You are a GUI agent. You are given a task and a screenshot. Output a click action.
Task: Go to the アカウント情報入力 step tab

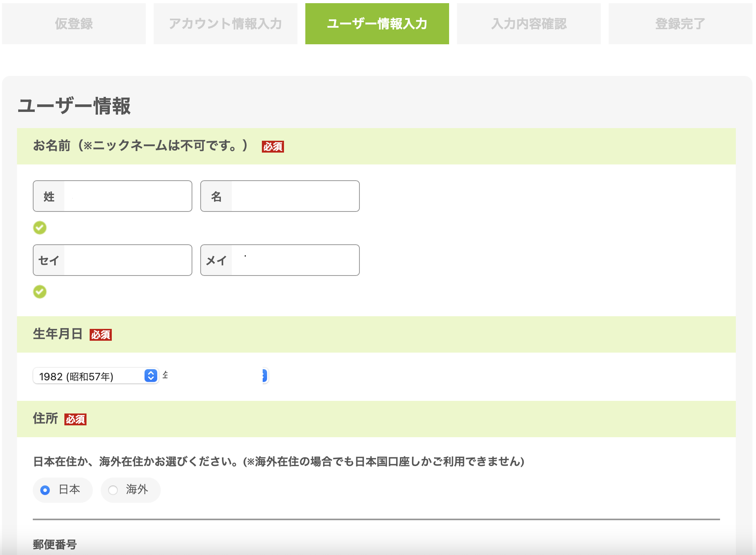click(226, 24)
